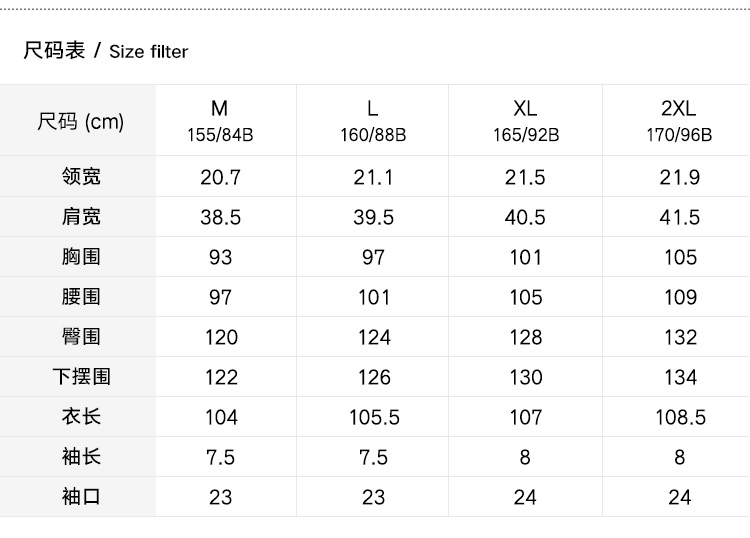This screenshot has height=538, width=750.
Task: Select the 2XL 170/96B column header
Action: pyautogui.click(x=679, y=120)
